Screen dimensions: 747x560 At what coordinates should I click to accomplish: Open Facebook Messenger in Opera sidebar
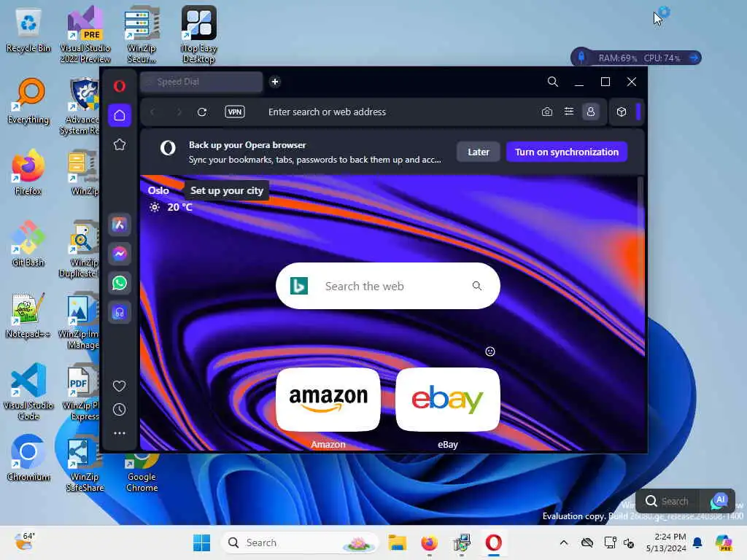[x=119, y=254]
